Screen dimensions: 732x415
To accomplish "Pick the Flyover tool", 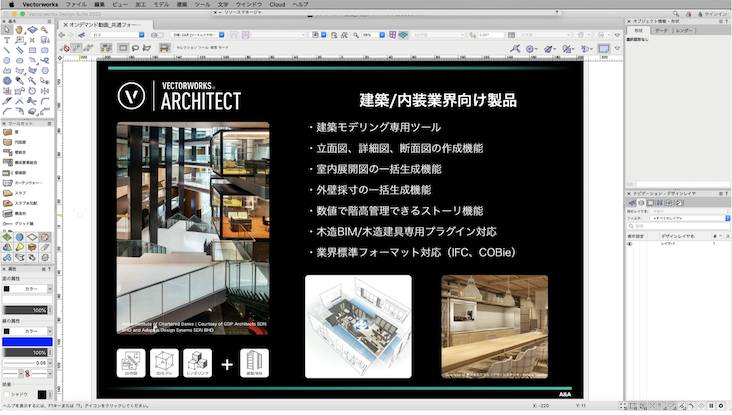I will (x=32, y=30).
